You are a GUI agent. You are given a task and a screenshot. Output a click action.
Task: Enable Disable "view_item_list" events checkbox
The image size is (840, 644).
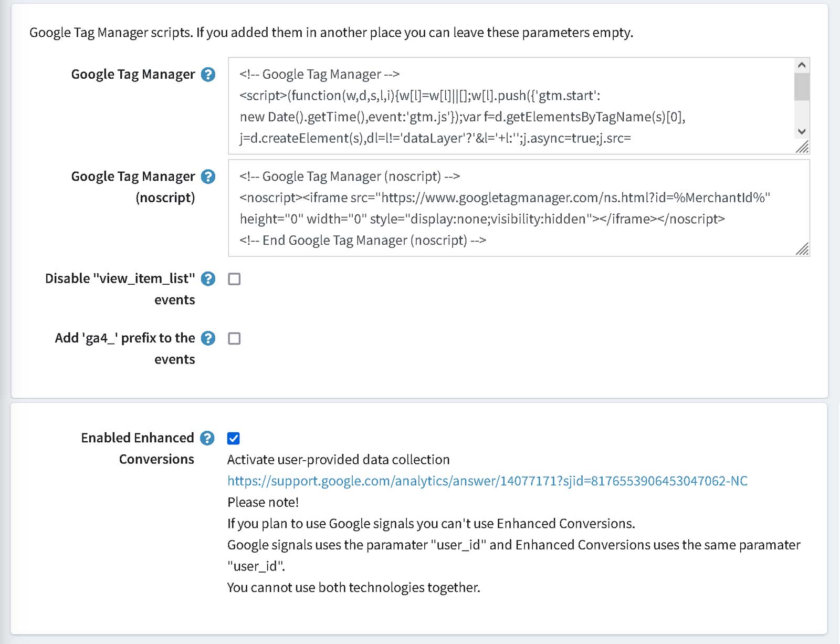[234, 279]
